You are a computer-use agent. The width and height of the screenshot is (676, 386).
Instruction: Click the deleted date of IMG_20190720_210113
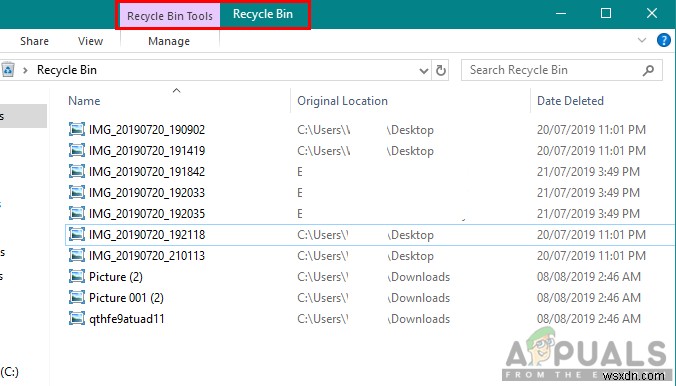pyautogui.click(x=592, y=256)
